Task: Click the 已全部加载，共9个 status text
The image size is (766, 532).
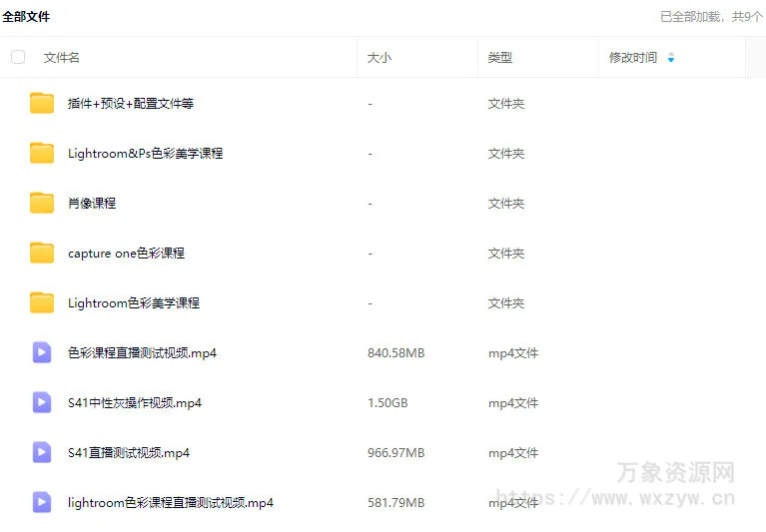Action: click(711, 17)
